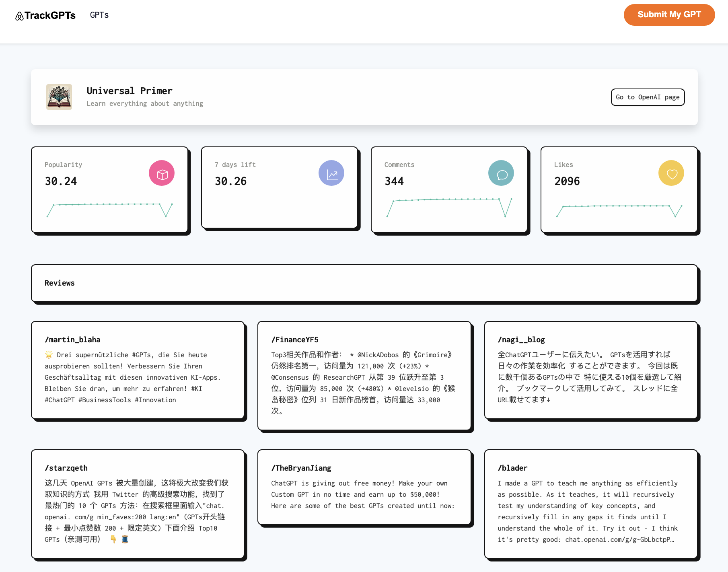Image resolution: width=728 pixels, height=572 pixels.
Task: Click the 7 days lift label
Action: [235, 165]
